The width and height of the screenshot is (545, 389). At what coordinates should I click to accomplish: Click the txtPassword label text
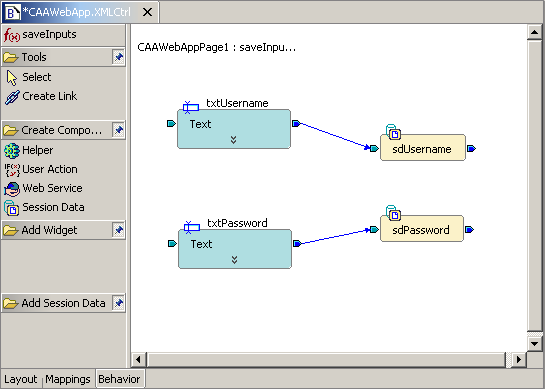237,223
